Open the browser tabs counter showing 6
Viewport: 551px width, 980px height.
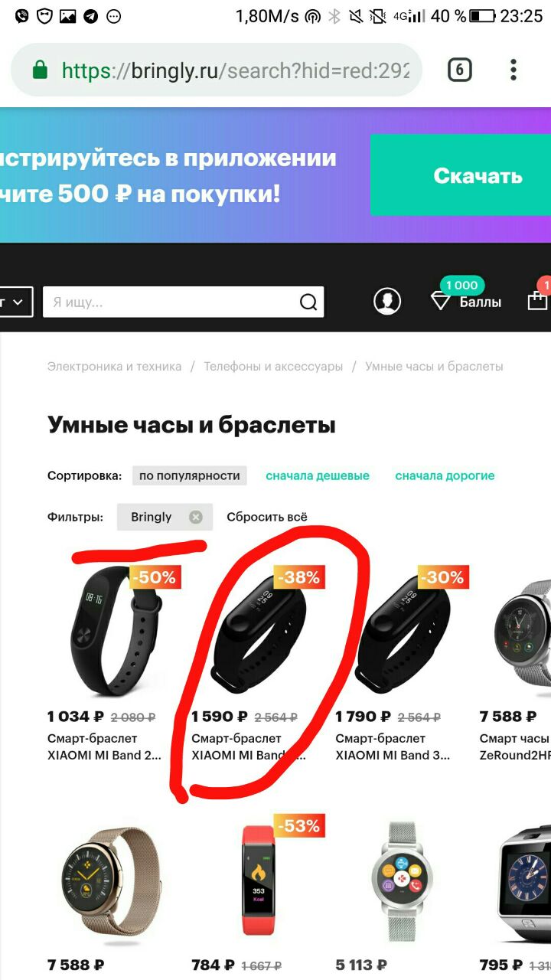tap(459, 70)
